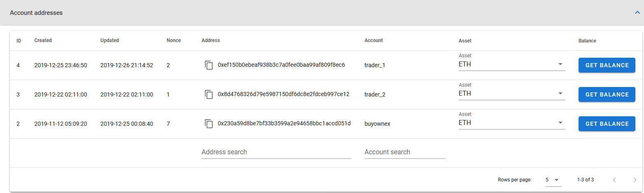Sort by Created column header

(43, 40)
